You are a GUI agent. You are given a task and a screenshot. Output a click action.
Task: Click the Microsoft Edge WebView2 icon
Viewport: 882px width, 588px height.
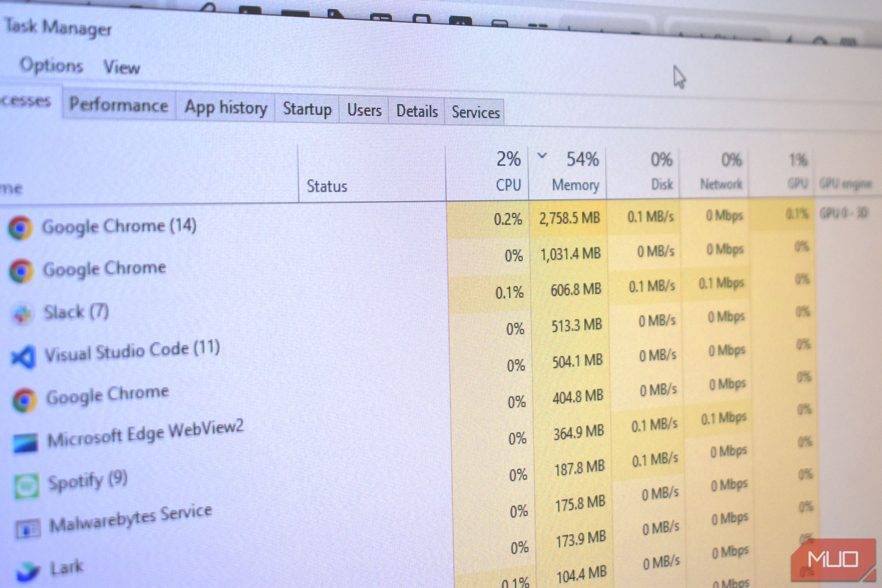pos(25,443)
